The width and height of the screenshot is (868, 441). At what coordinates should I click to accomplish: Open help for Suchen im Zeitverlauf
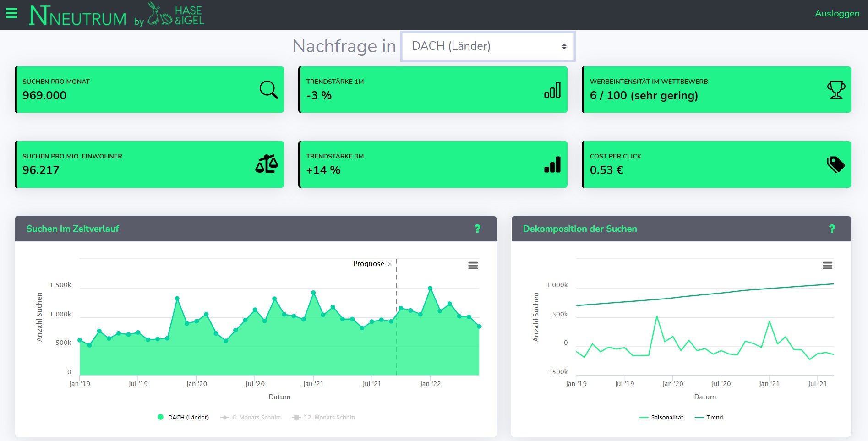point(477,229)
